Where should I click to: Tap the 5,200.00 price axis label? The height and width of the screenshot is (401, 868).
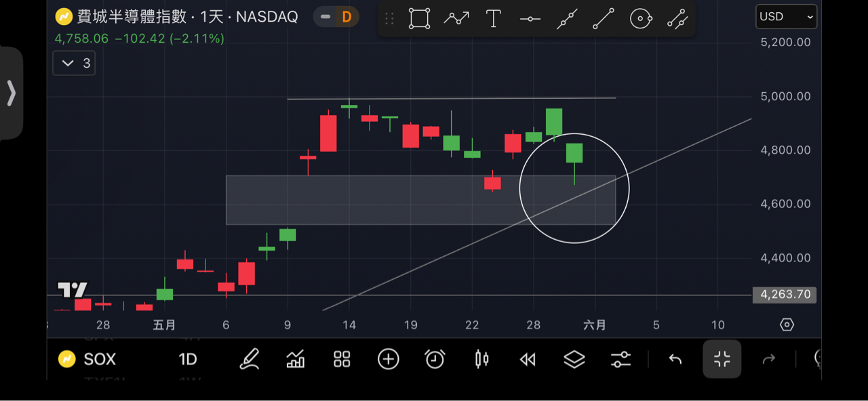coord(785,42)
